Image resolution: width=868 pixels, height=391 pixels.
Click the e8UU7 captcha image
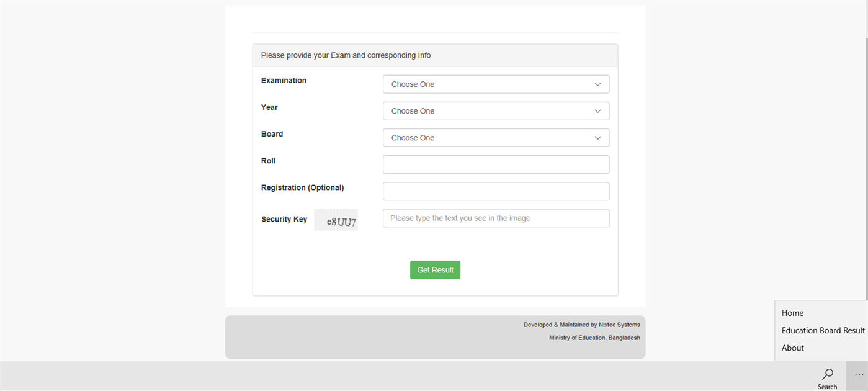(x=336, y=220)
